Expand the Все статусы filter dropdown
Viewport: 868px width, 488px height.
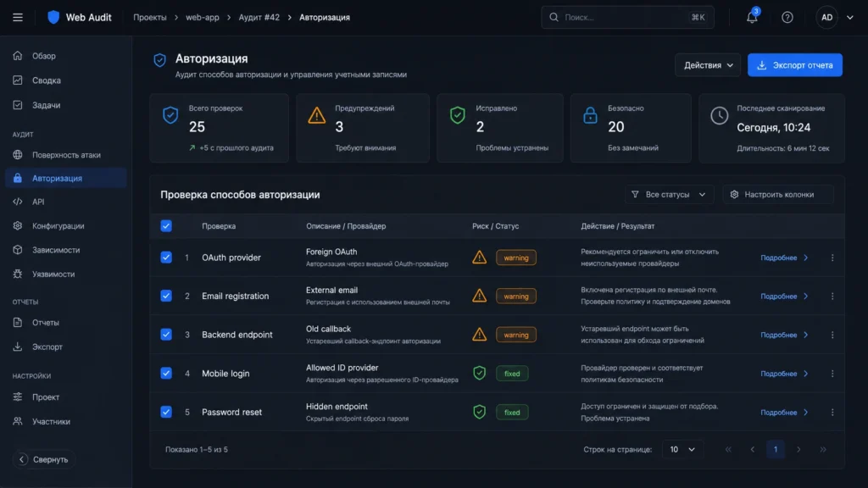(x=669, y=195)
